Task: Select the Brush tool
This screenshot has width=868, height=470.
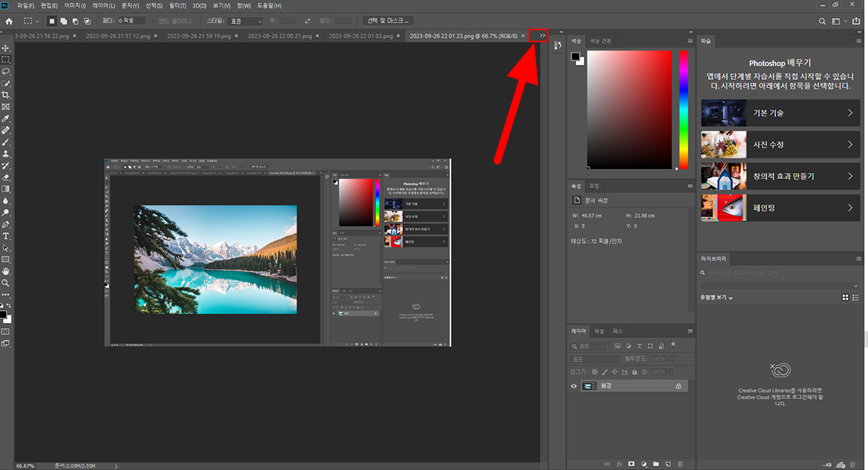Action: (5, 143)
